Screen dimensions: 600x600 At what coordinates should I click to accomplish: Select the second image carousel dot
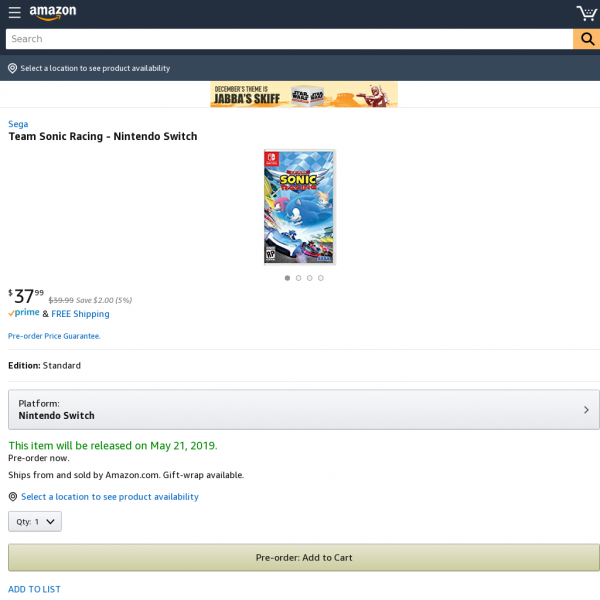(x=298, y=278)
